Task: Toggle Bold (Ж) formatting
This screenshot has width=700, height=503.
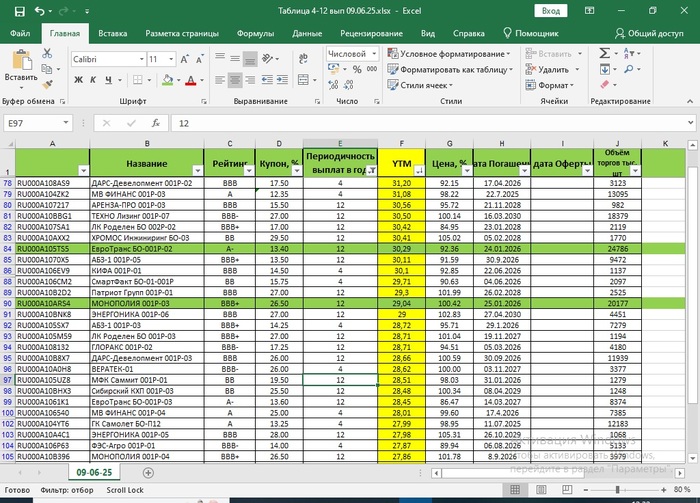Action: pyautogui.click(x=78, y=82)
